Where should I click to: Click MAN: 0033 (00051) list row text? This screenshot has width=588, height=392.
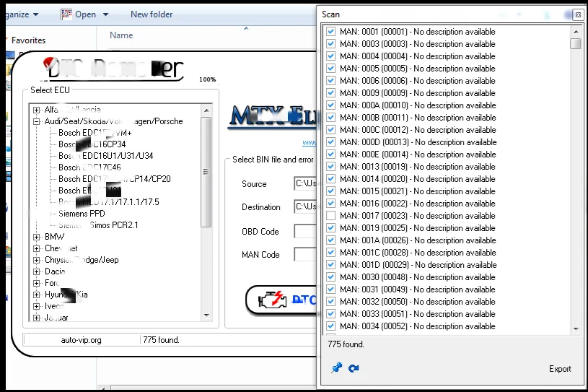click(418, 314)
